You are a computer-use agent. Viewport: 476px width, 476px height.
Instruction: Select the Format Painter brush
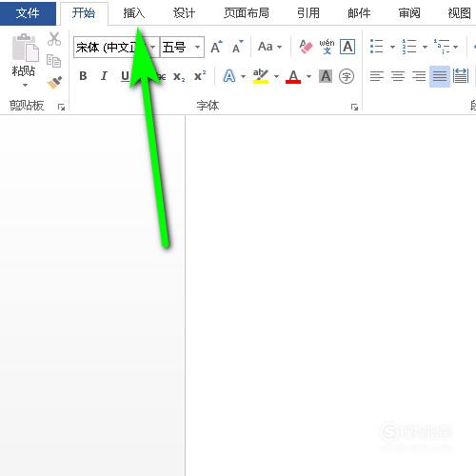click(x=54, y=83)
